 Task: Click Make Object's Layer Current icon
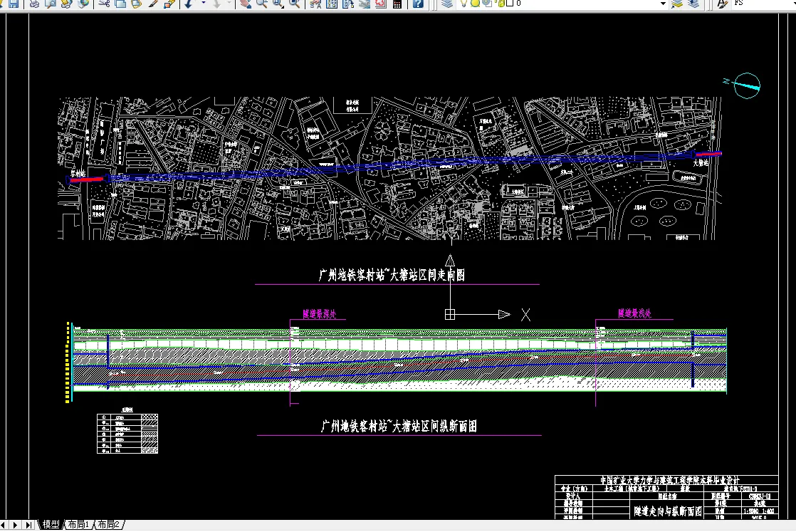click(x=676, y=4)
